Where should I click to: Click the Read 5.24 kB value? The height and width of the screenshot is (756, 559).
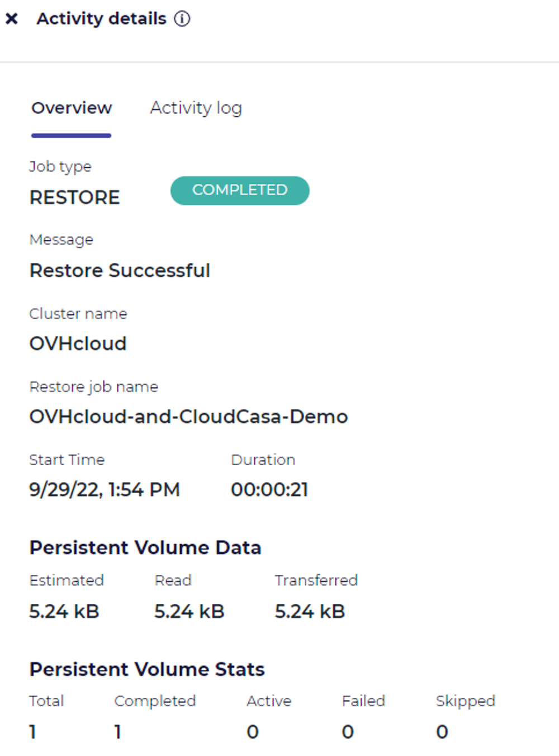pos(190,611)
